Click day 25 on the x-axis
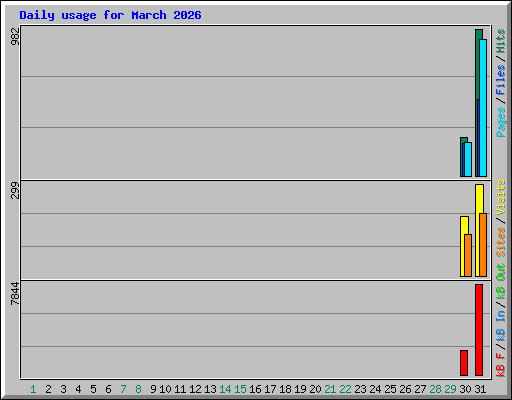The height and width of the screenshot is (400, 512). pos(390,389)
